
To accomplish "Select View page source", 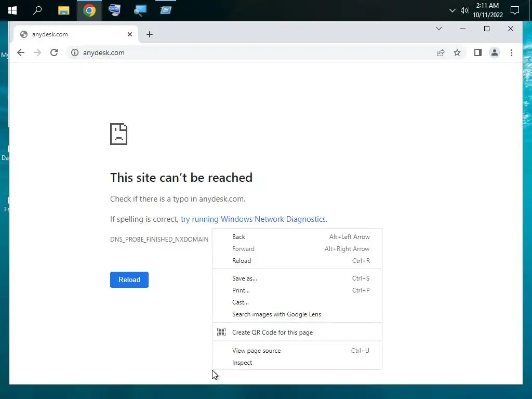I will (297, 351).
